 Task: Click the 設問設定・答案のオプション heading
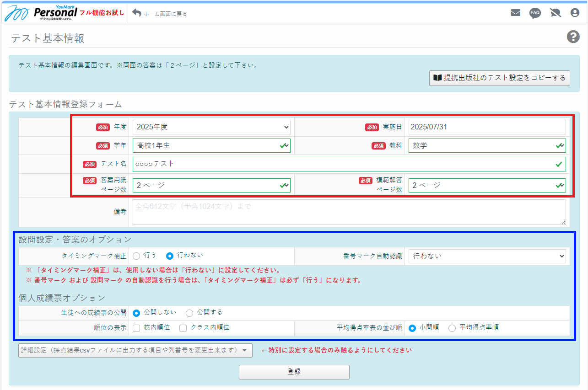[x=75, y=239]
